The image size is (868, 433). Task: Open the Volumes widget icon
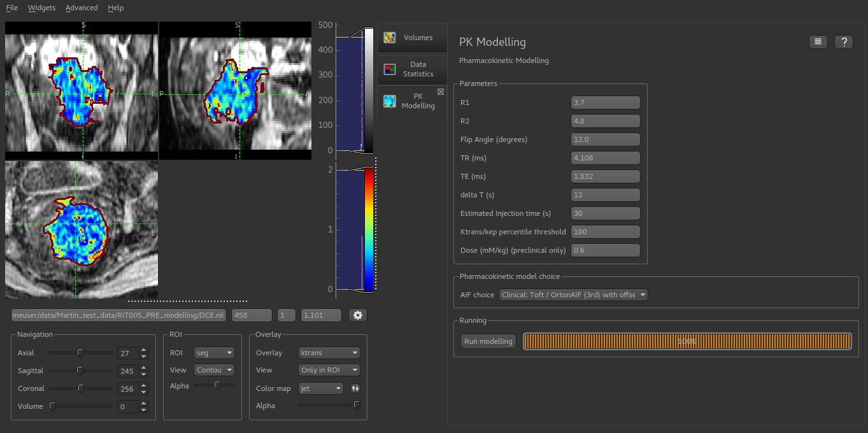click(x=390, y=38)
